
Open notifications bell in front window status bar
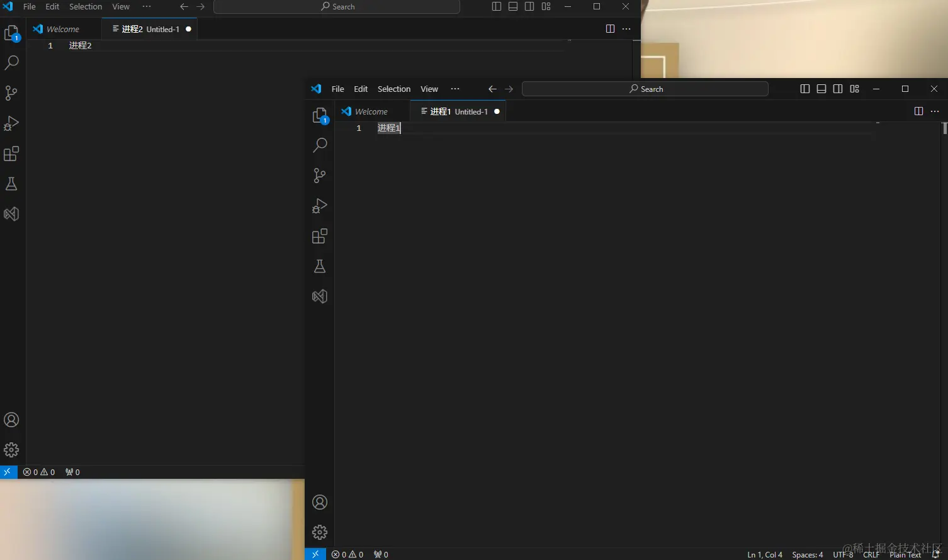pyautogui.click(x=935, y=554)
